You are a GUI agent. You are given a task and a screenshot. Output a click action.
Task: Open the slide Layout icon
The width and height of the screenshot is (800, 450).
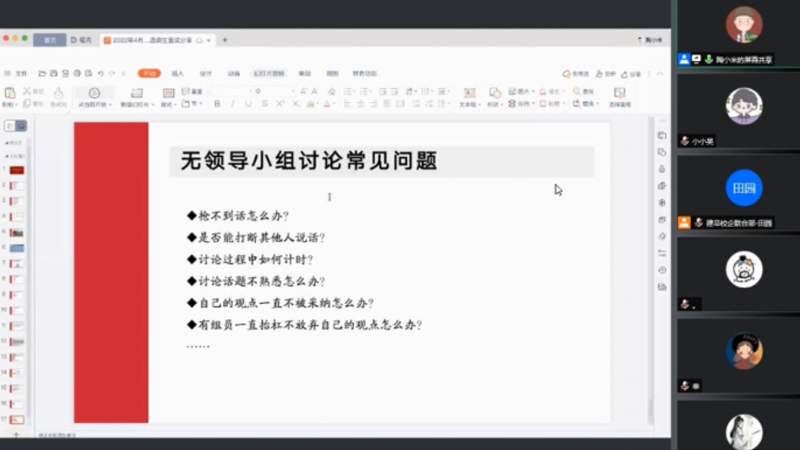click(x=168, y=92)
